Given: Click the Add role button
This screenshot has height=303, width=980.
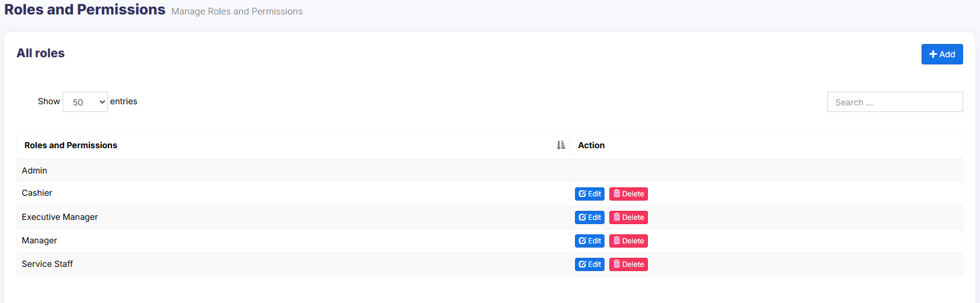Looking at the screenshot, I should (x=941, y=54).
